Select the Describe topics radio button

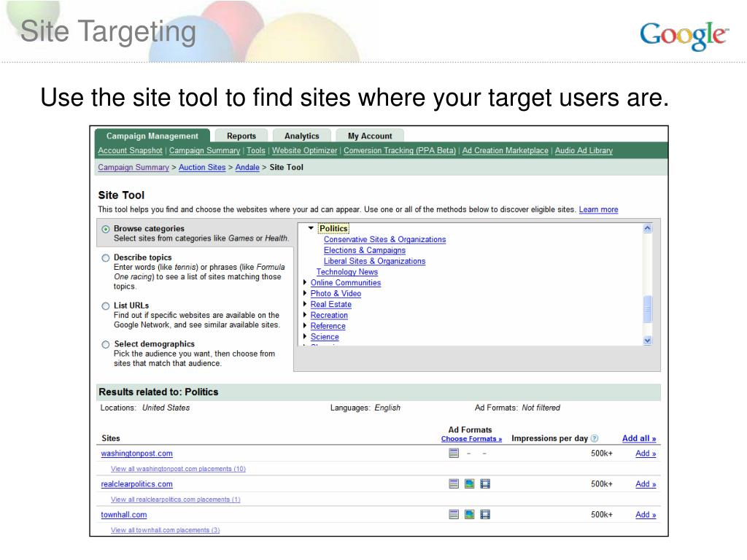pyautogui.click(x=105, y=258)
